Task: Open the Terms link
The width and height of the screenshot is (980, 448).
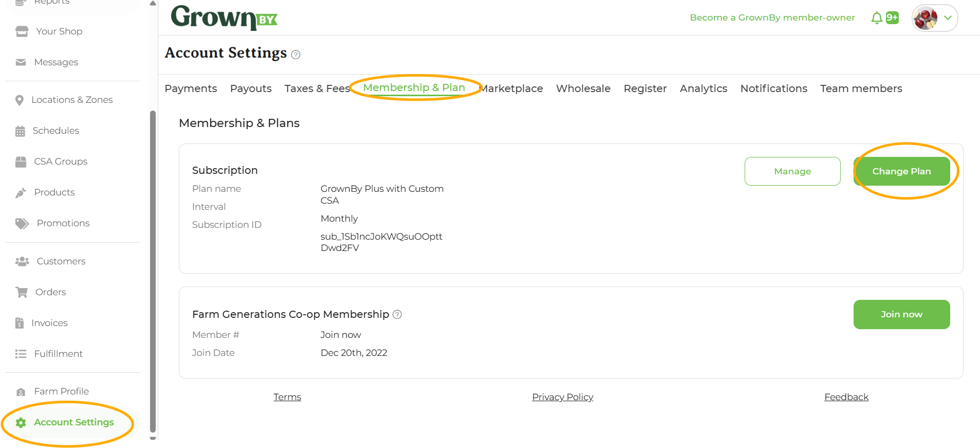Action: 287,397
